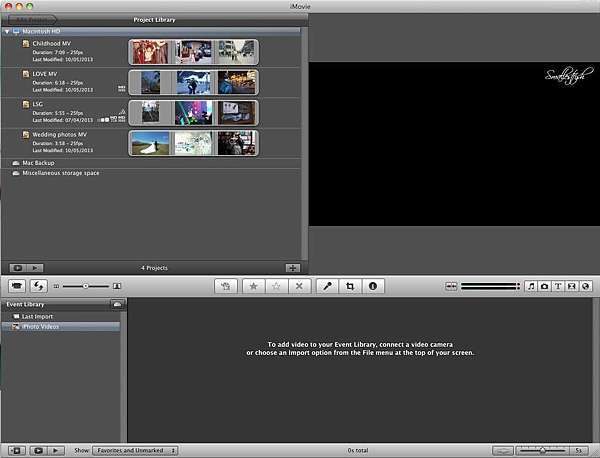Open the Transitions browser

[572, 286]
